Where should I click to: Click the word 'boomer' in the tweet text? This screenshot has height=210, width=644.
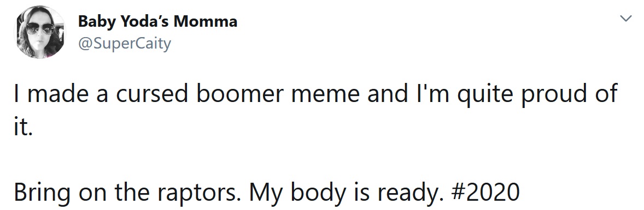tap(240, 93)
